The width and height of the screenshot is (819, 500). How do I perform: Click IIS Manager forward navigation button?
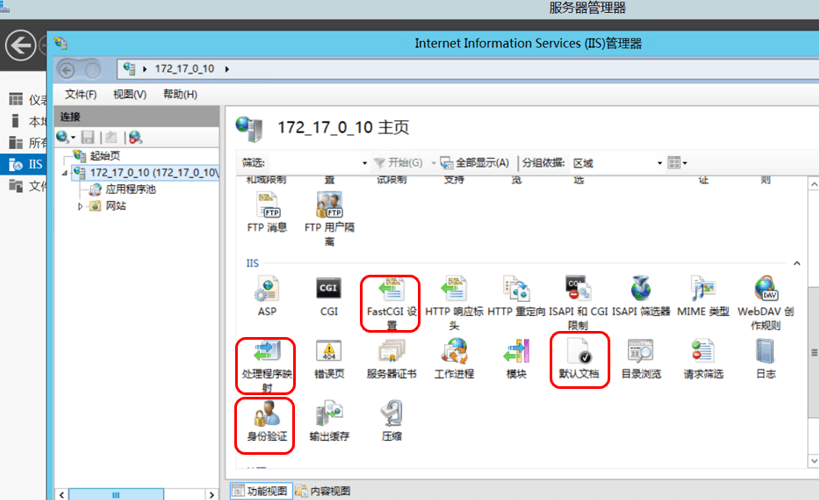[92, 69]
